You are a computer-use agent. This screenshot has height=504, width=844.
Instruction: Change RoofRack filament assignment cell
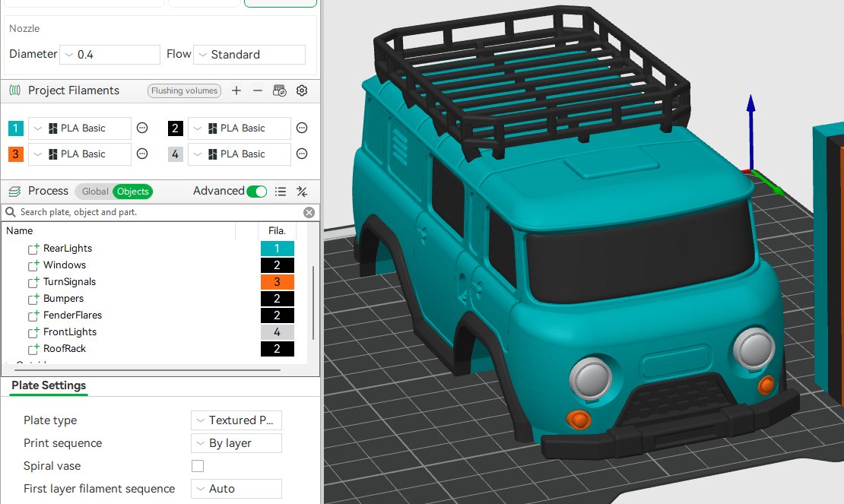278,349
